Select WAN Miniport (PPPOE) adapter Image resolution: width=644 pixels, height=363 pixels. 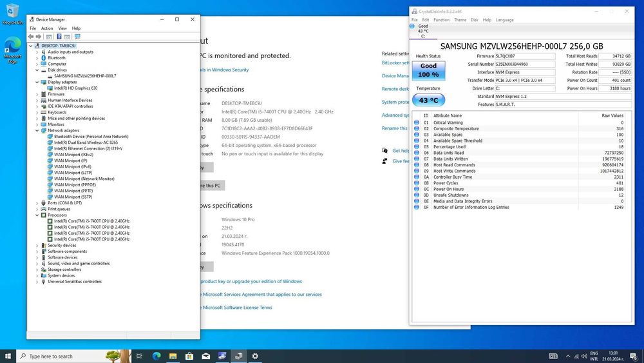(x=75, y=184)
